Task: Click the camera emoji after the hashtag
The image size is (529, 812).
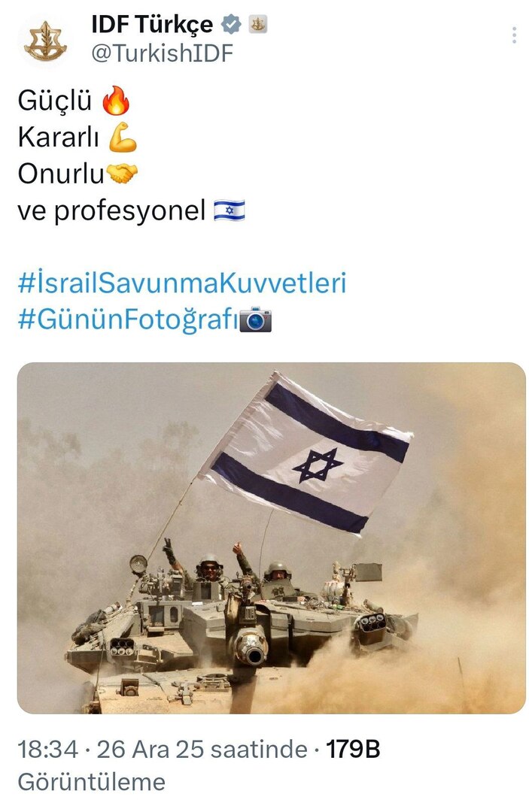Action: [x=255, y=319]
